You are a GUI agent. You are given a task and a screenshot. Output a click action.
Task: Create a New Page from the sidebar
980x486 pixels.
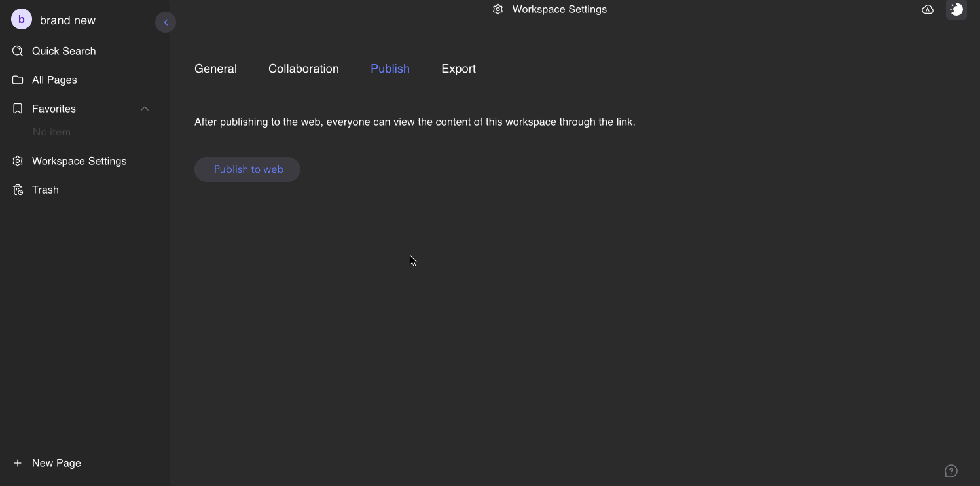click(56, 462)
